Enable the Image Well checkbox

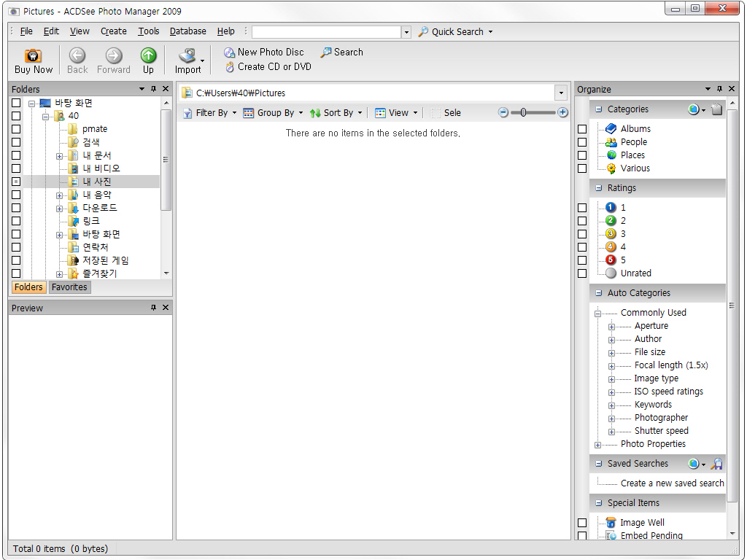(x=582, y=523)
